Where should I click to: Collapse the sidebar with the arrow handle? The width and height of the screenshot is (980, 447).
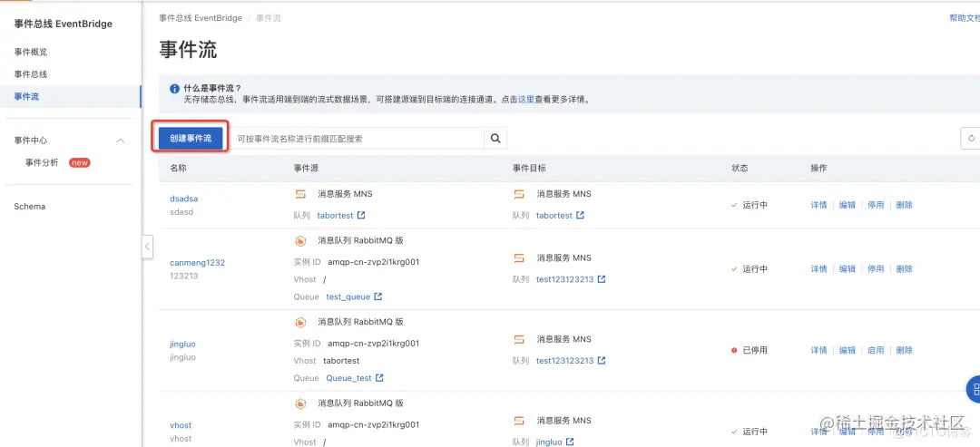click(x=147, y=246)
